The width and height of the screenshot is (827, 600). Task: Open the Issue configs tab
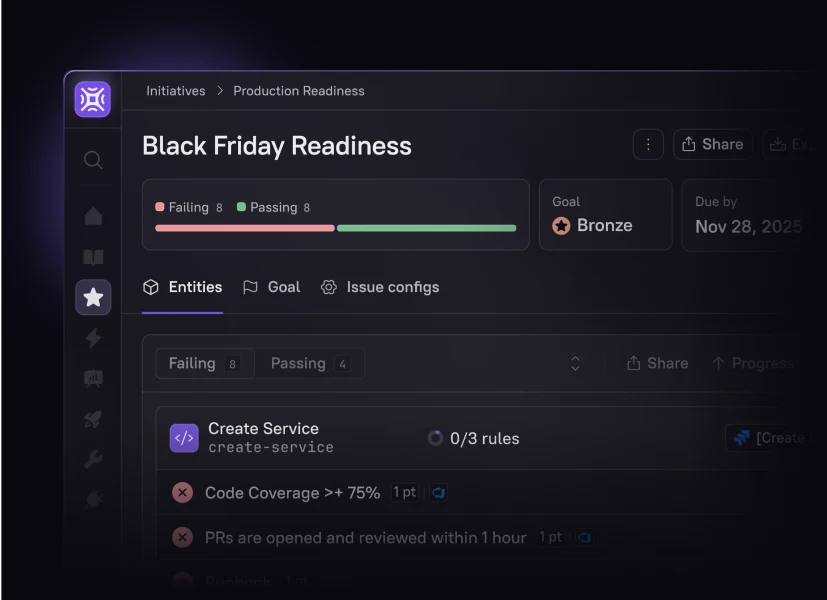coord(380,287)
